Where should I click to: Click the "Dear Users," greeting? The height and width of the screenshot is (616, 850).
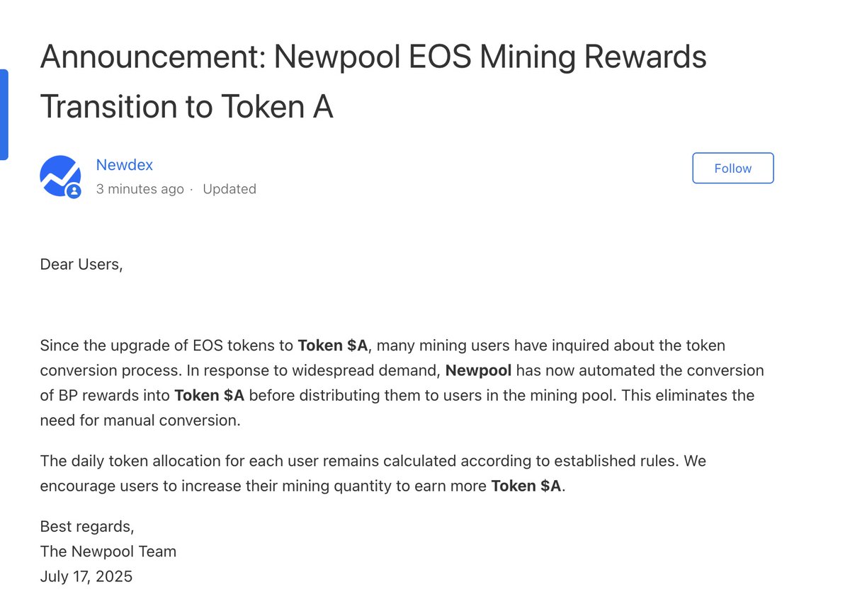point(81,265)
